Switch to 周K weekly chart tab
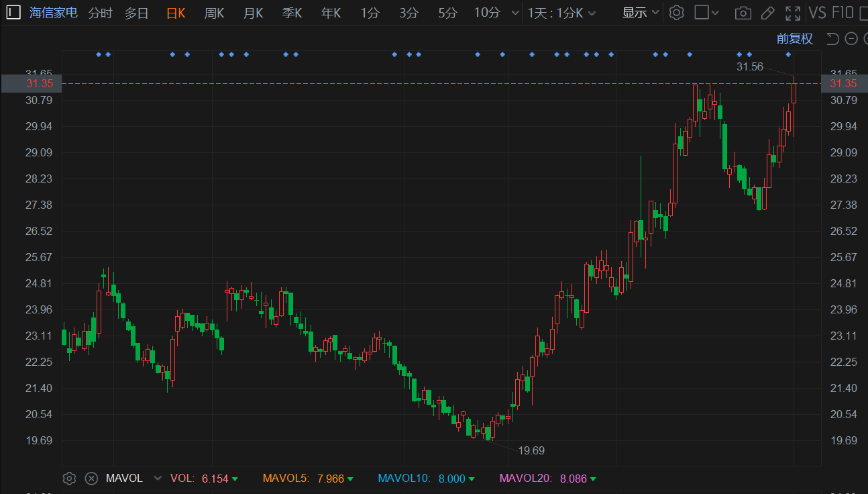The image size is (868, 494). coord(214,13)
